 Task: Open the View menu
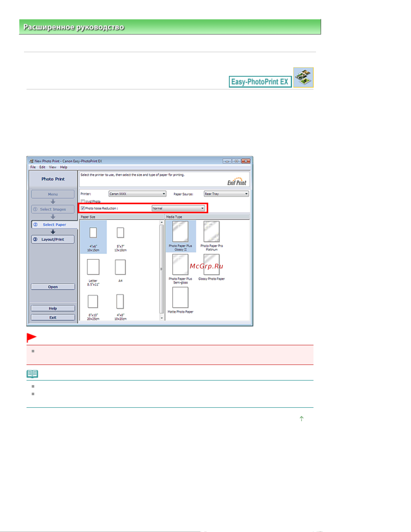[53, 167]
